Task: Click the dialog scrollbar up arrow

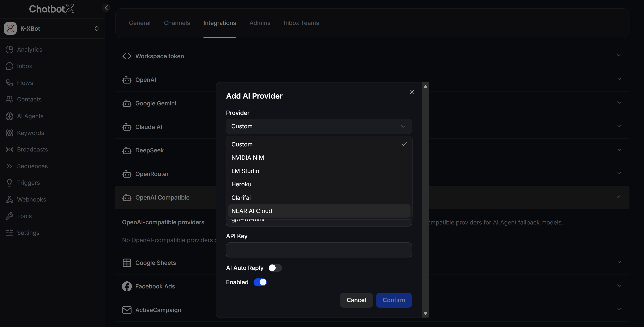Action: coord(425,86)
